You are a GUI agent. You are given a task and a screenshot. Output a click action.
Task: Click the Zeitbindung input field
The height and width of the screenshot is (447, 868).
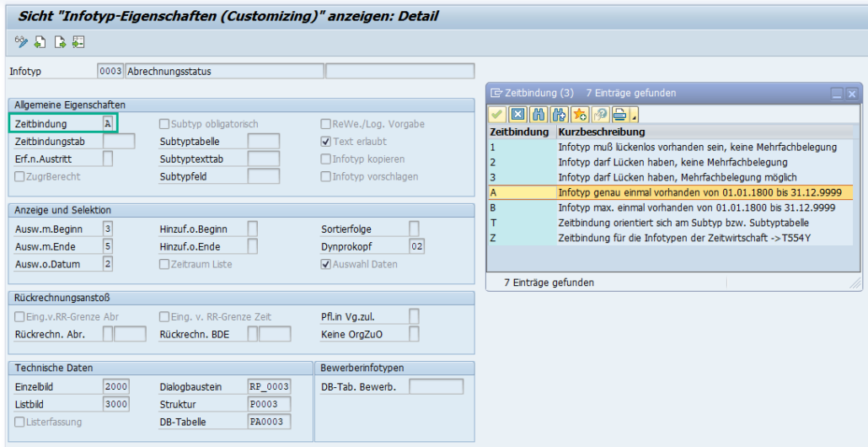click(108, 124)
